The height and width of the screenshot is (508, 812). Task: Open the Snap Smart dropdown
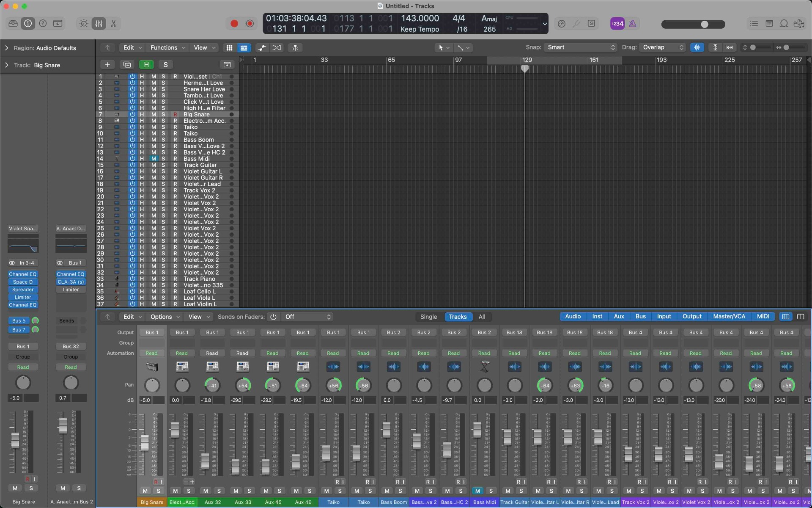(580, 47)
